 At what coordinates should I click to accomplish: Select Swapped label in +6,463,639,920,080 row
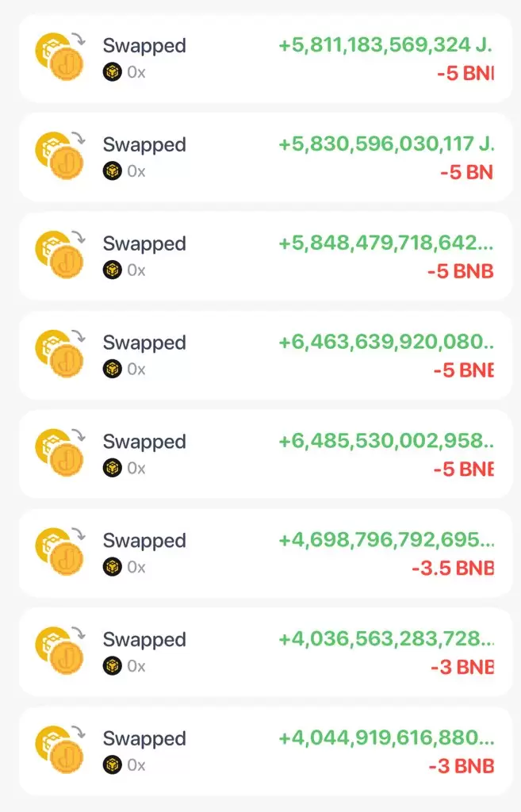tap(144, 343)
